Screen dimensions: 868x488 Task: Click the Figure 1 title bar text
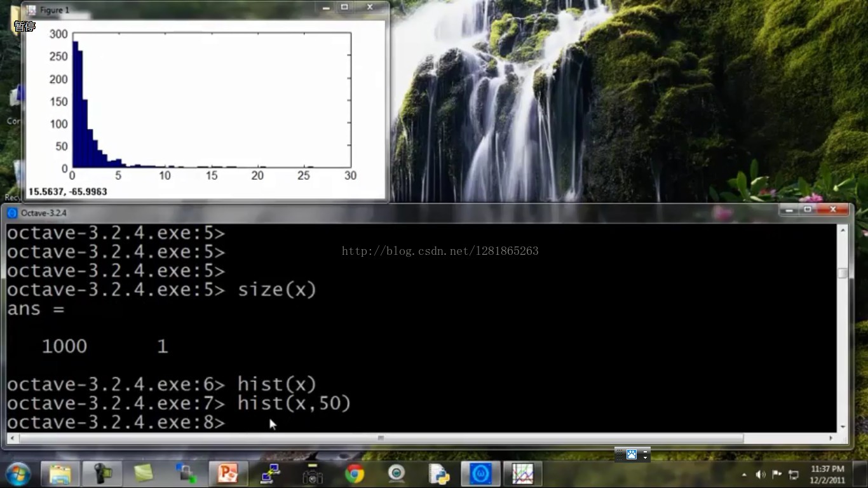[55, 11]
